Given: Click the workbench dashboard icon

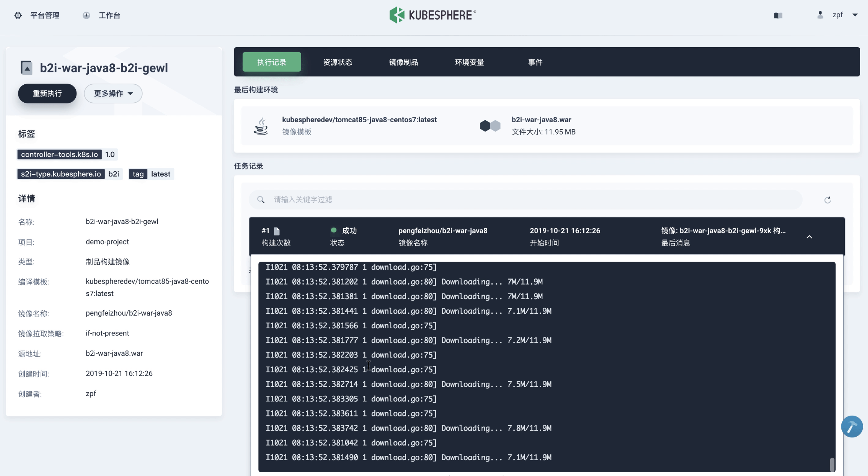Looking at the screenshot, I should coord(86,15).
